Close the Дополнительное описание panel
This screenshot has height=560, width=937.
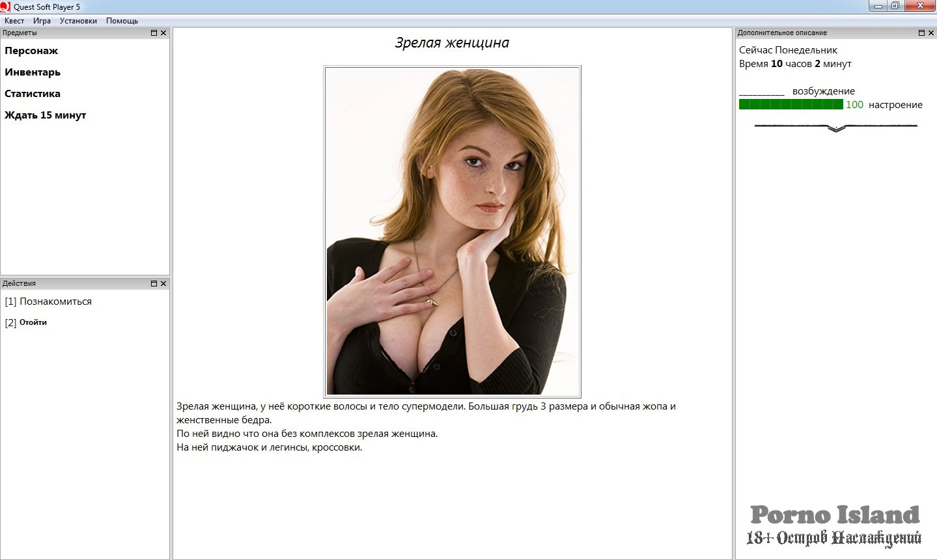coord(931,33)
